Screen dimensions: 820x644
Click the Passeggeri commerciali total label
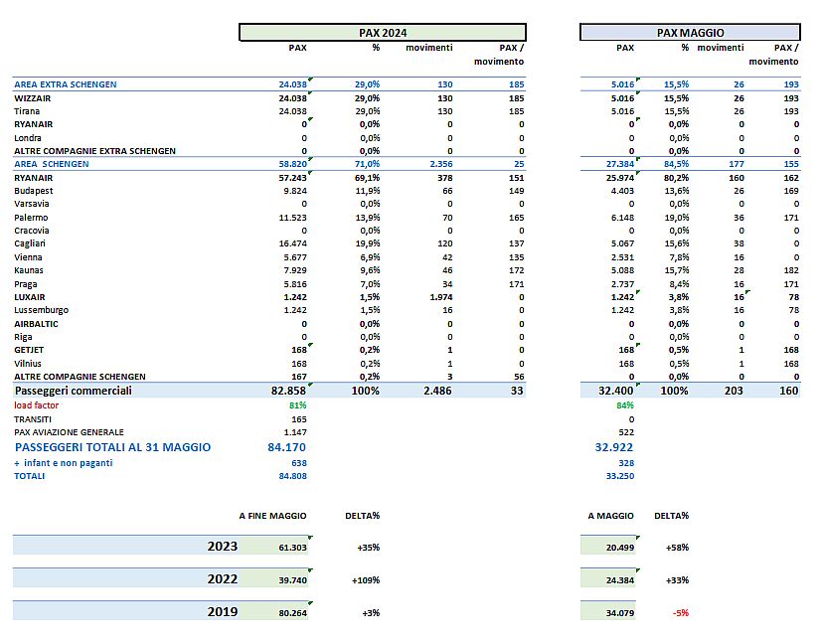[74, 391]
